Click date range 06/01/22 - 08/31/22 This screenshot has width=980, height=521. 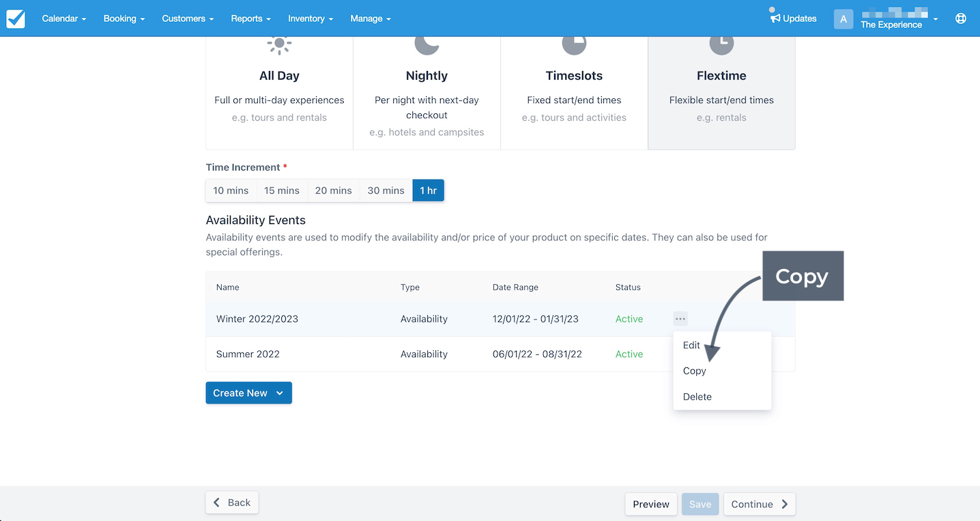tap(537, 354)
